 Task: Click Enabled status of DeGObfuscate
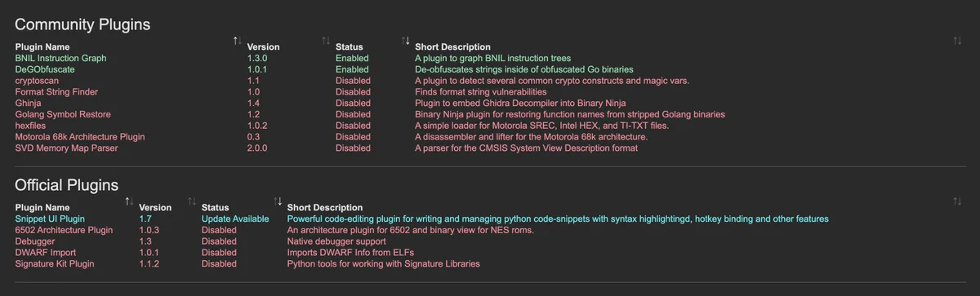tap(352, 70)
